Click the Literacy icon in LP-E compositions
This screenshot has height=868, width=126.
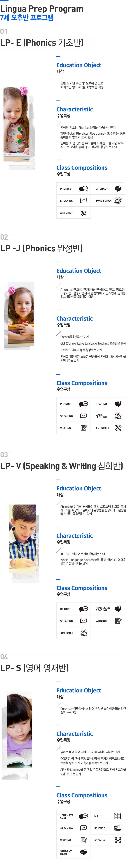118,189
